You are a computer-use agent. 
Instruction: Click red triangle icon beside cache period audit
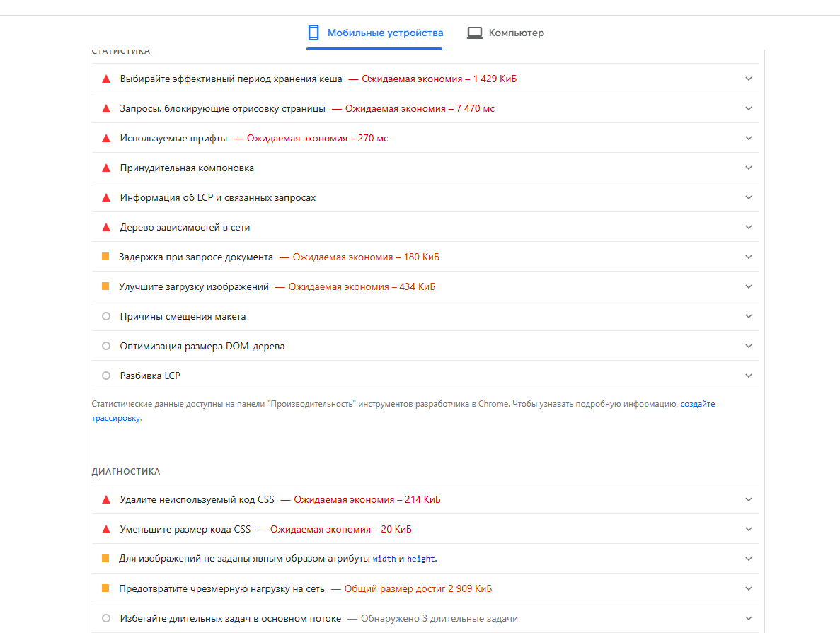106,79
